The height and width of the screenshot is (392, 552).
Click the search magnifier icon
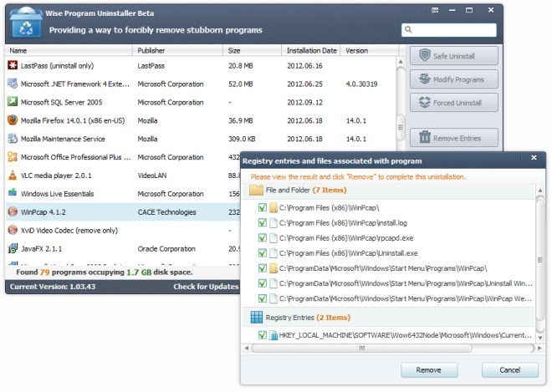coord(408,29)
